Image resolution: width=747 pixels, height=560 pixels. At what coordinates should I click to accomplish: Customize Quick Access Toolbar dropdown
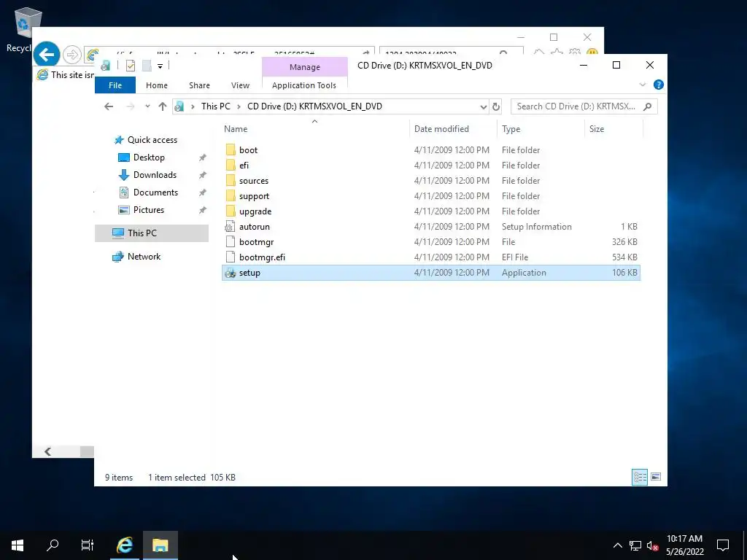coord(160,66)
